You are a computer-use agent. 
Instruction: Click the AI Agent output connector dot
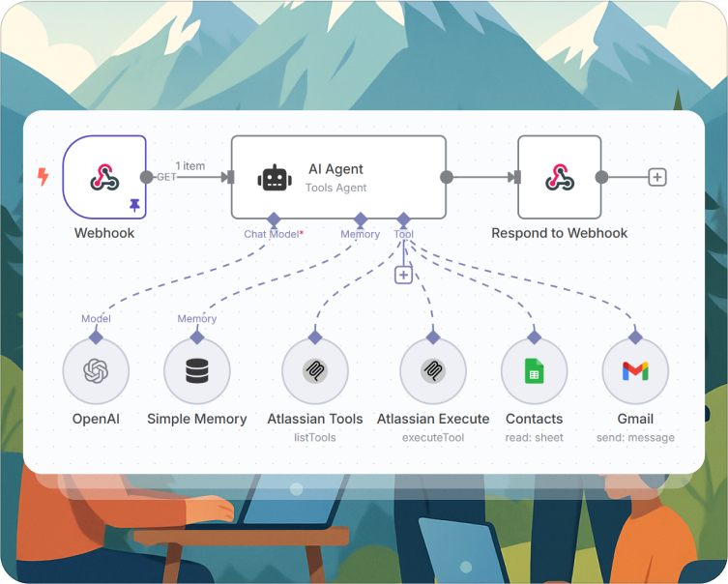[447, 177]
